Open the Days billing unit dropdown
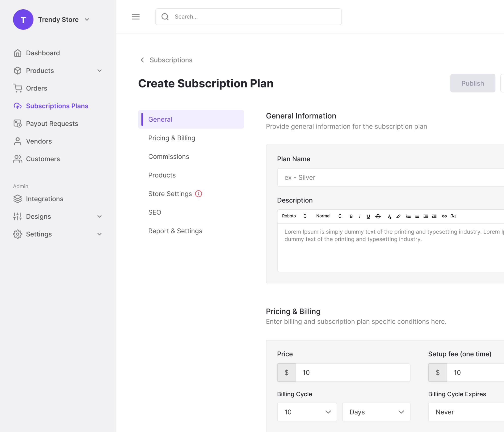The image size is (504, 432). (x=376, y=412)
